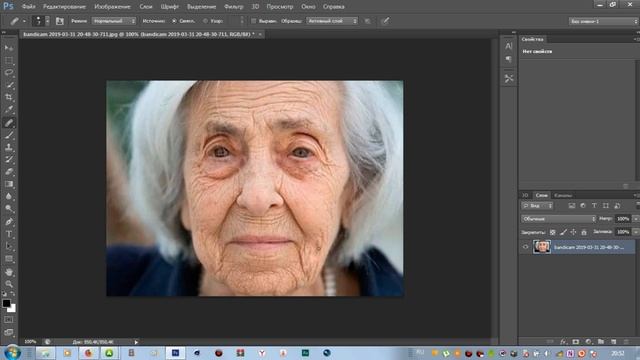
Task: Open the layer filter type dropdown
Action: [537, 206]
